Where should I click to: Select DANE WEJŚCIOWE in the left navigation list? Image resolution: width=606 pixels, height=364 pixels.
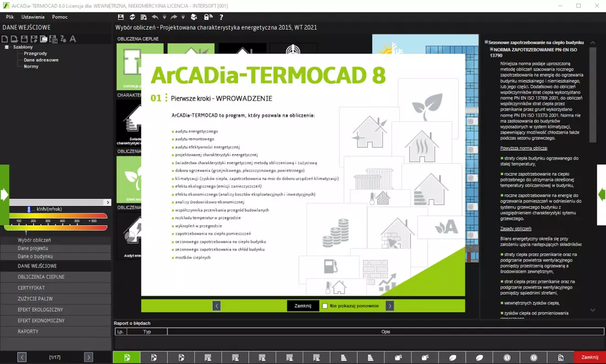point(56,266)
